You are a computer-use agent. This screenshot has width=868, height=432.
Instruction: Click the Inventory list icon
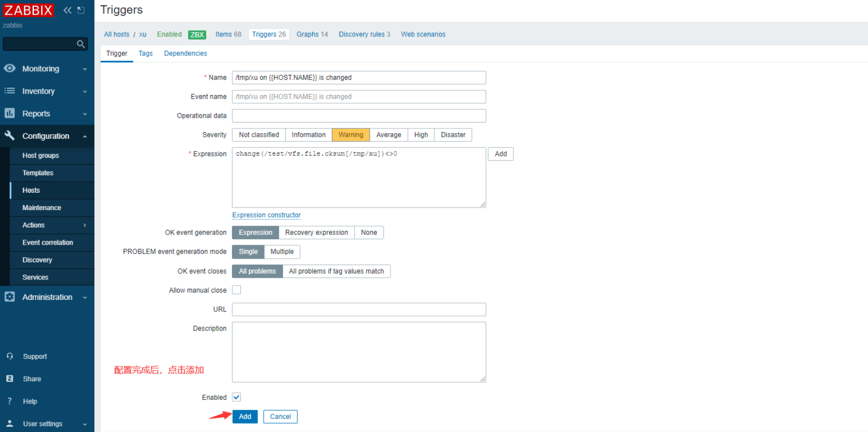pos(10,91)
